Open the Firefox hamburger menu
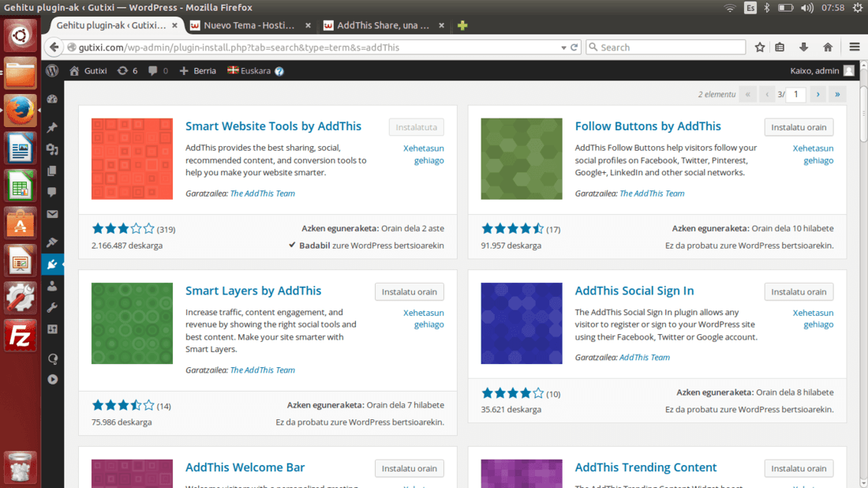This screenshot has height=488, width=868. tap(854, 47)
